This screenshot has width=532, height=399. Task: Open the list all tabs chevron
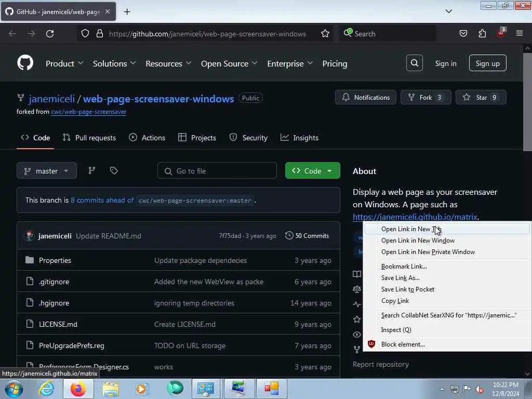[x=448, y=11]
